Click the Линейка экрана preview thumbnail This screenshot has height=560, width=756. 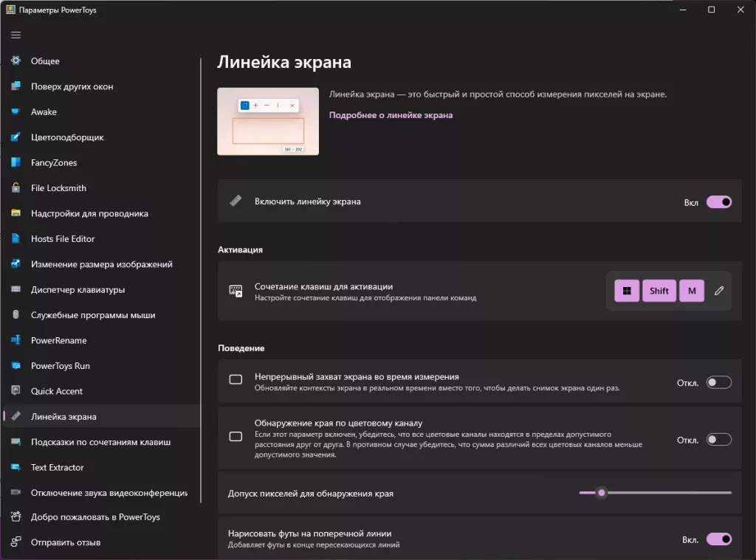click(x=268, y=122)
